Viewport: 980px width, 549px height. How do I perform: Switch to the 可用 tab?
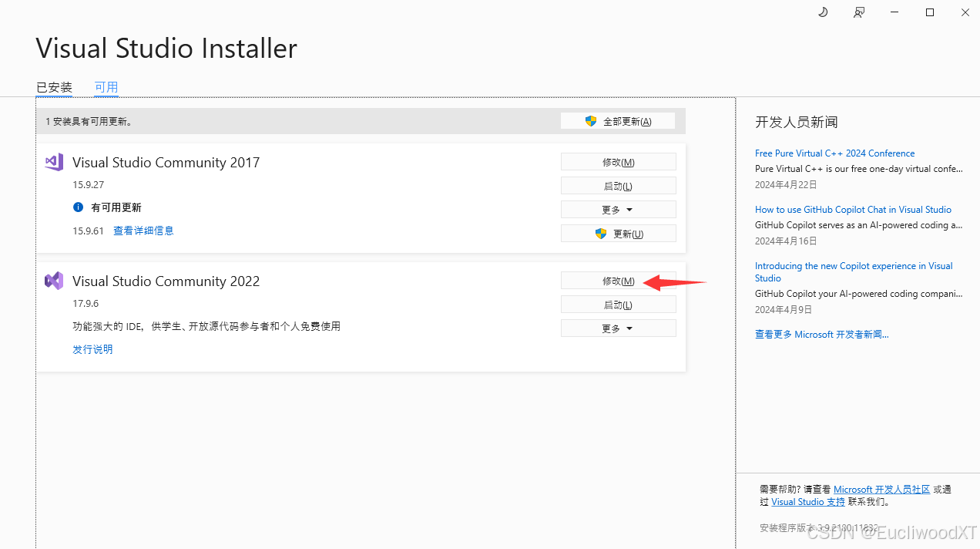click(x=106, y=87)
